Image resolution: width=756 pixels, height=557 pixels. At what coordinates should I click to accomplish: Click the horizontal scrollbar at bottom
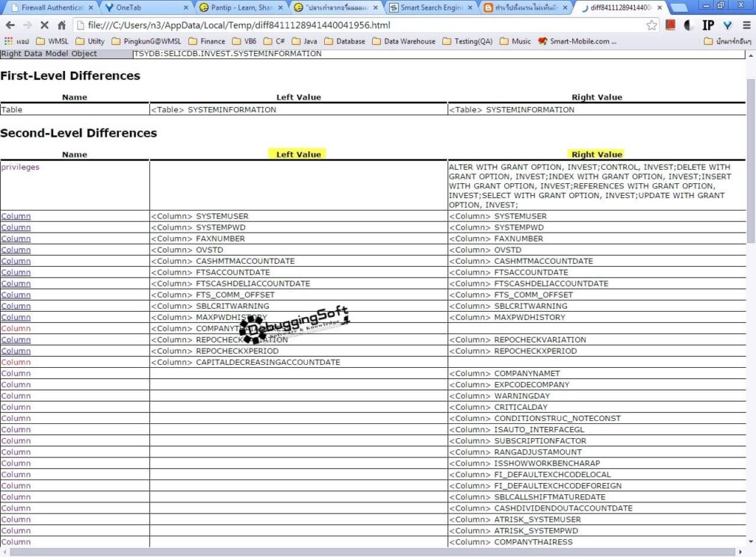(371, 552)
